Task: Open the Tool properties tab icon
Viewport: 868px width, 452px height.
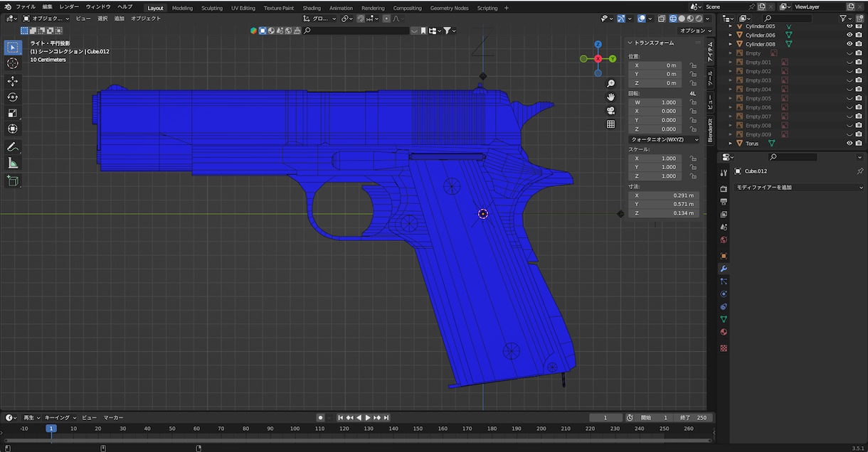Action: click(724, 172)
